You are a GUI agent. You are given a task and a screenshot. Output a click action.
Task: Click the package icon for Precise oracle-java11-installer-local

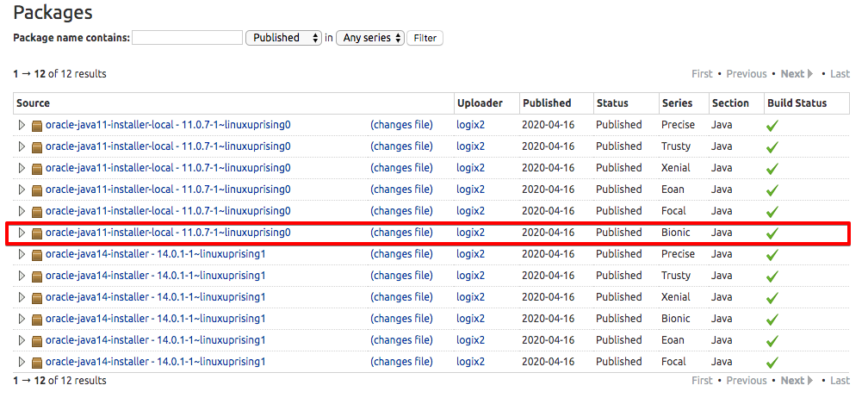click(x=37, y=125)
